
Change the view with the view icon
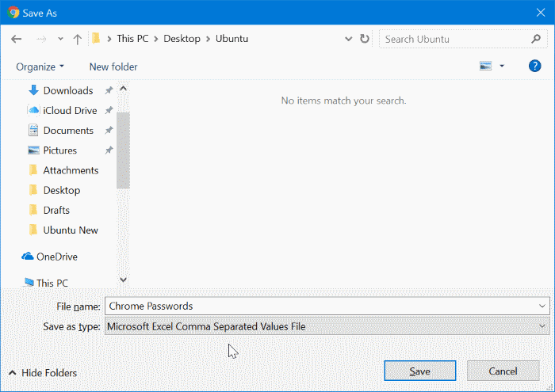point(485,66)
